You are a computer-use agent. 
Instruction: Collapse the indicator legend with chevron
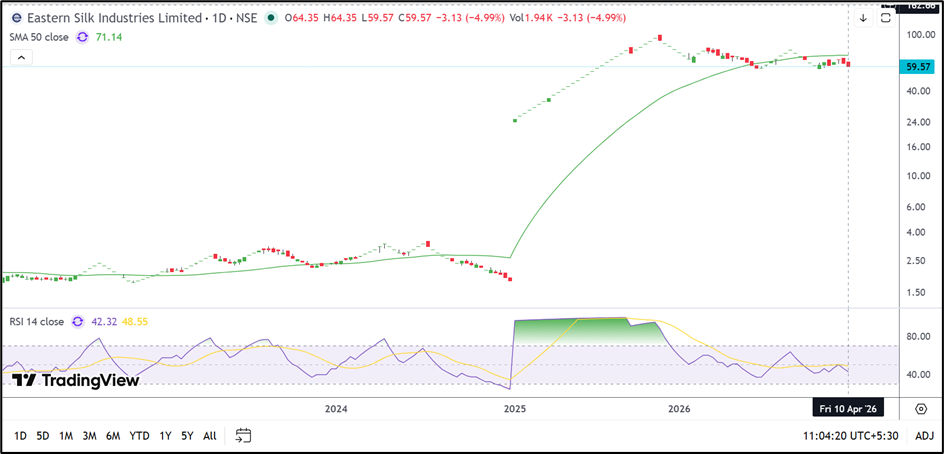point(22,58)
